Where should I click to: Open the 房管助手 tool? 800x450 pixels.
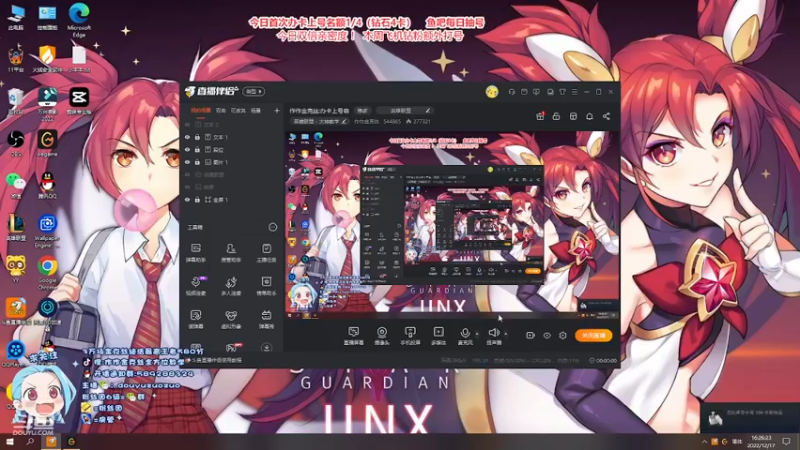231,253
